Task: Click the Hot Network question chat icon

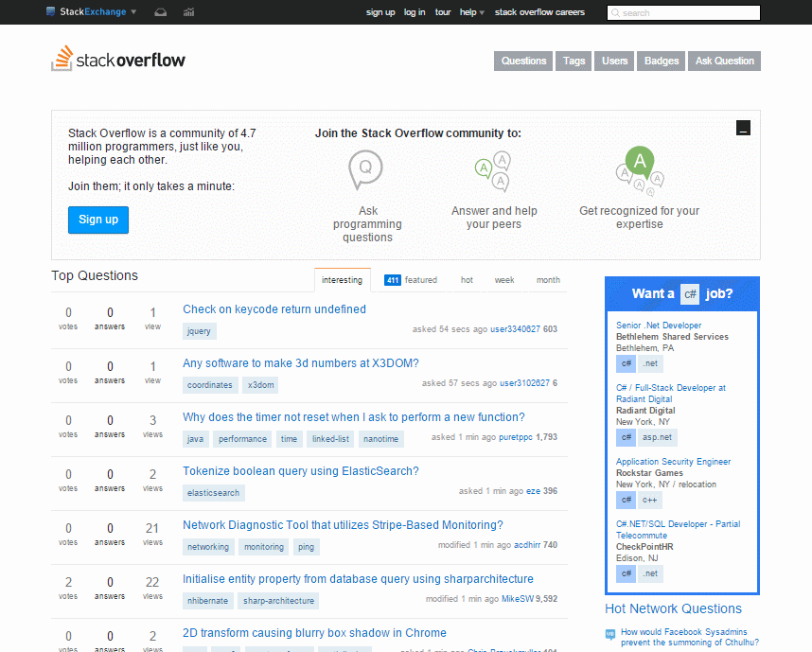Action: coord(610,634)
